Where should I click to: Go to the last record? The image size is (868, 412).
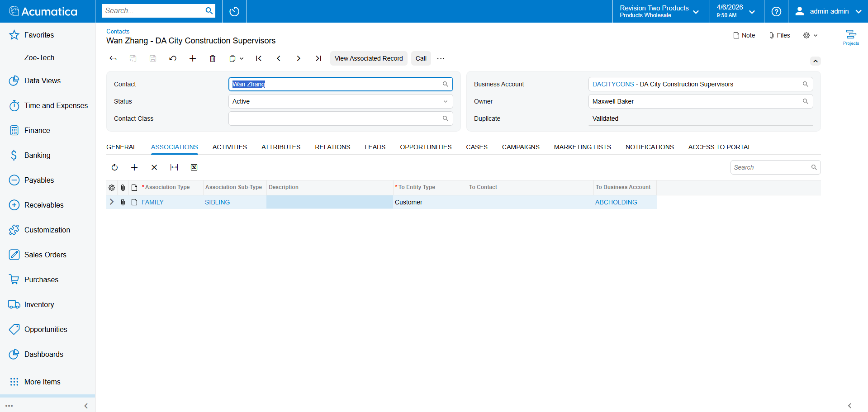(318, 58)
